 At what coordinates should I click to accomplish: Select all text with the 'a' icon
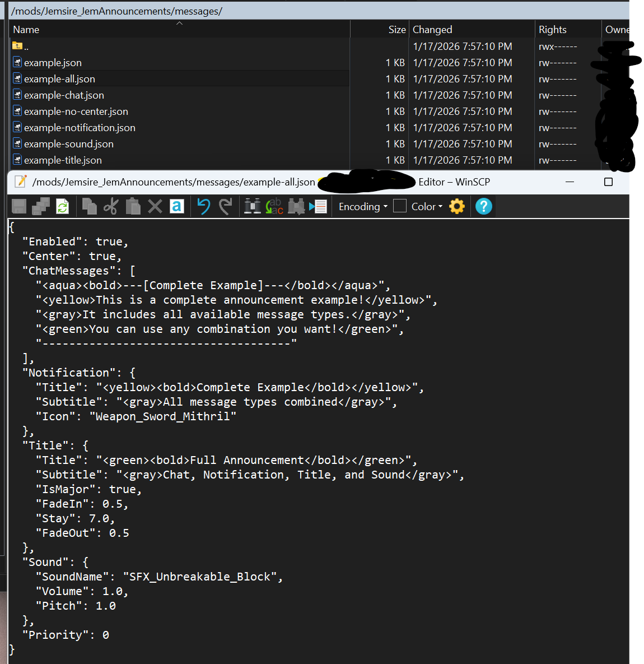[176, 206]
